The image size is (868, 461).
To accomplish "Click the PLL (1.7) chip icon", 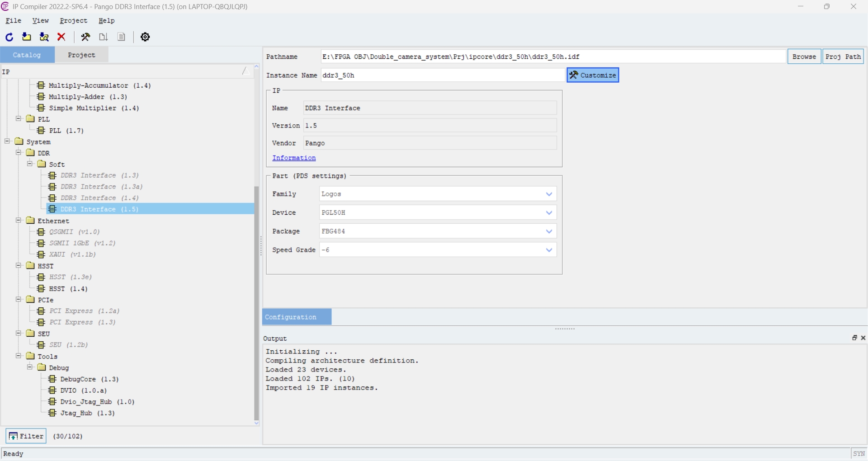I will coord(41,131).
